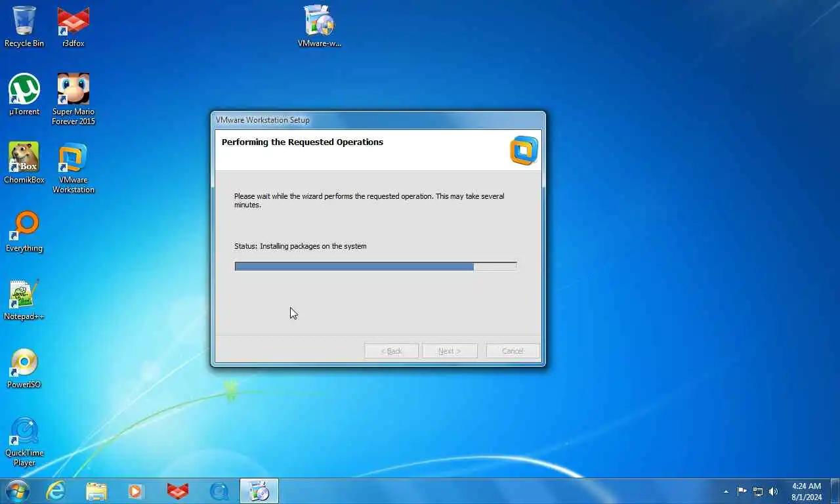Open QuickTime Player taskbar icon

click(x=219, y=491)
